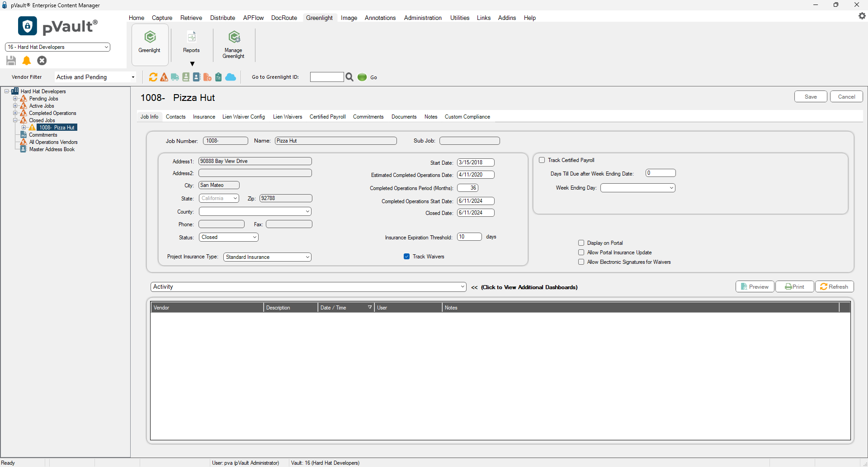
Task: Click the Hard Hat Developers building icon
Action: (x=15, y=91)
